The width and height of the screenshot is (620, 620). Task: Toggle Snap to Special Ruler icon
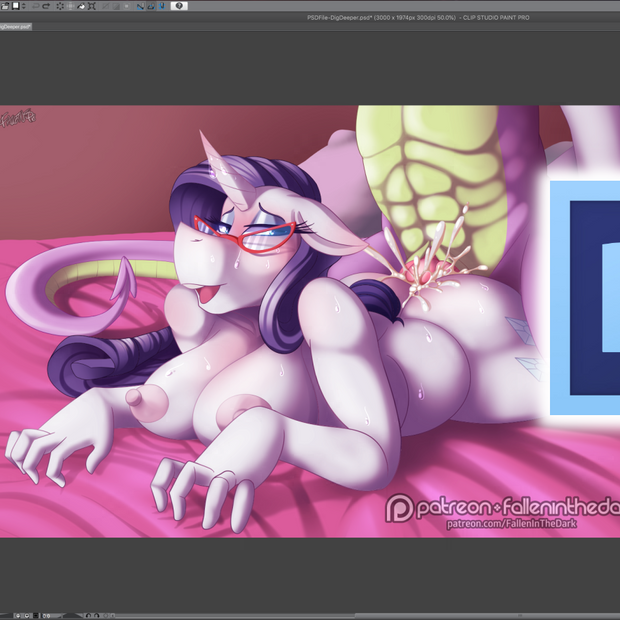tap(151, 6)
